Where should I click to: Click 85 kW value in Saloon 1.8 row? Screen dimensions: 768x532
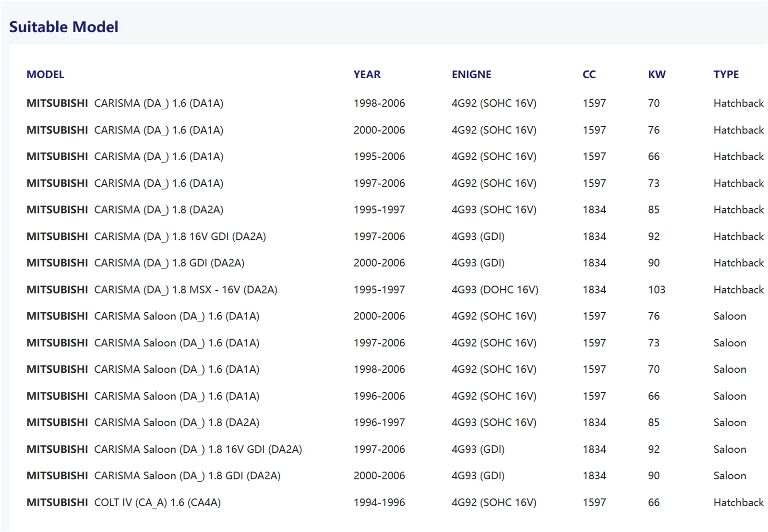(x=654, y=423)
